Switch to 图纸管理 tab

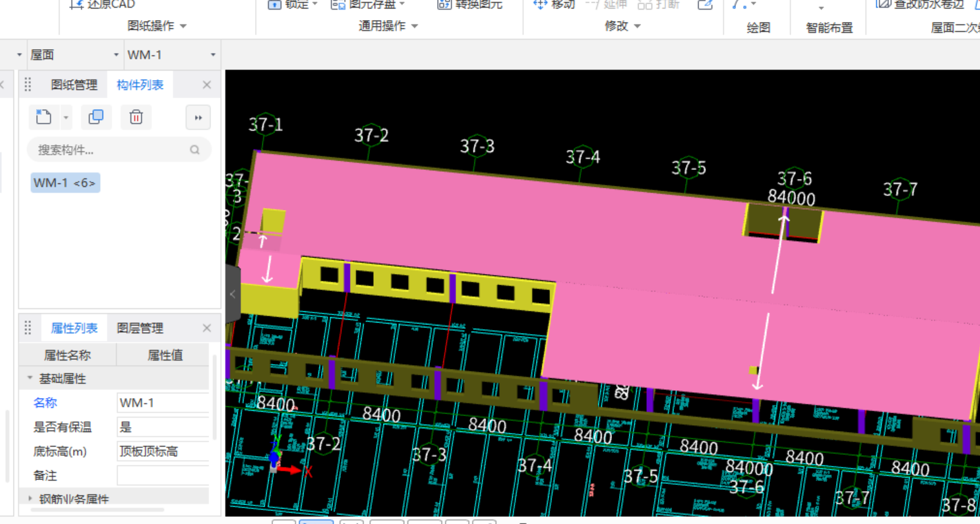tap(74, 85)
